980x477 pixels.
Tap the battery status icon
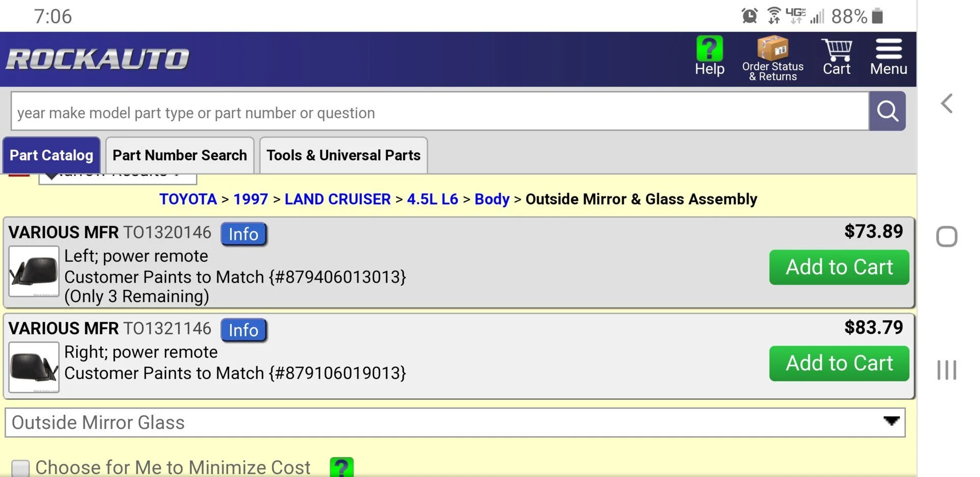[877, 16]
